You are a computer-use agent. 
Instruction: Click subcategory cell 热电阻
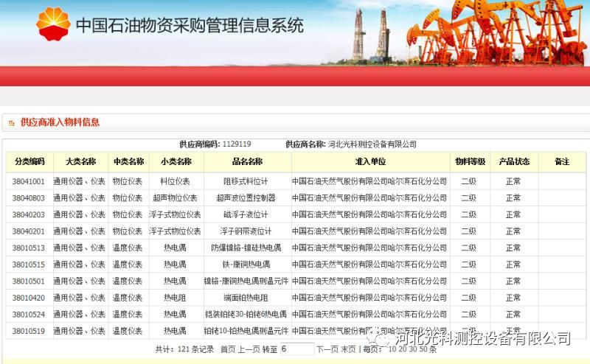(175, 298)
